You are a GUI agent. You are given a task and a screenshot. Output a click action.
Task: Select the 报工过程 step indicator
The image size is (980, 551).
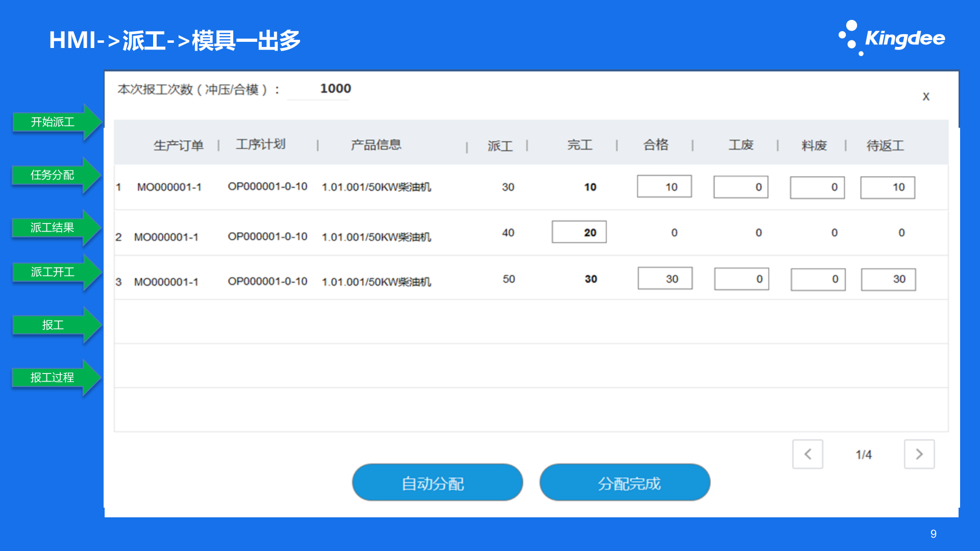tap(54, 378)
